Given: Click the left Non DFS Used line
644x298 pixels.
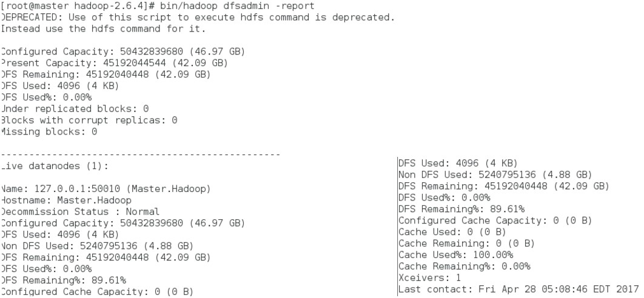Looking at the screenshot, I should tap(96, 246).
